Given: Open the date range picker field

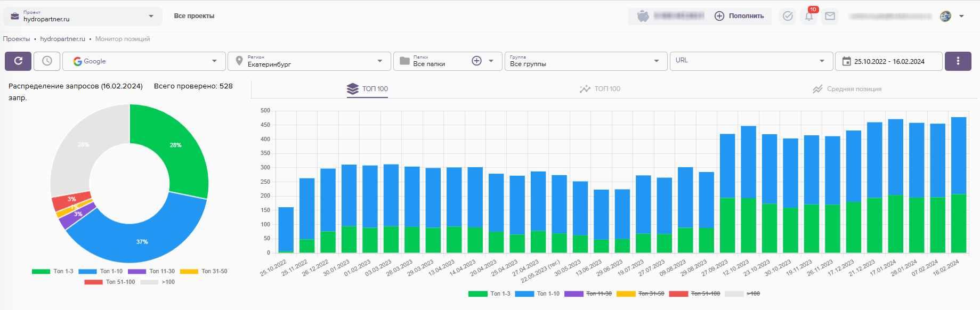Looking at the screenshot, I should pyautogui.click(x=888, y=61).
